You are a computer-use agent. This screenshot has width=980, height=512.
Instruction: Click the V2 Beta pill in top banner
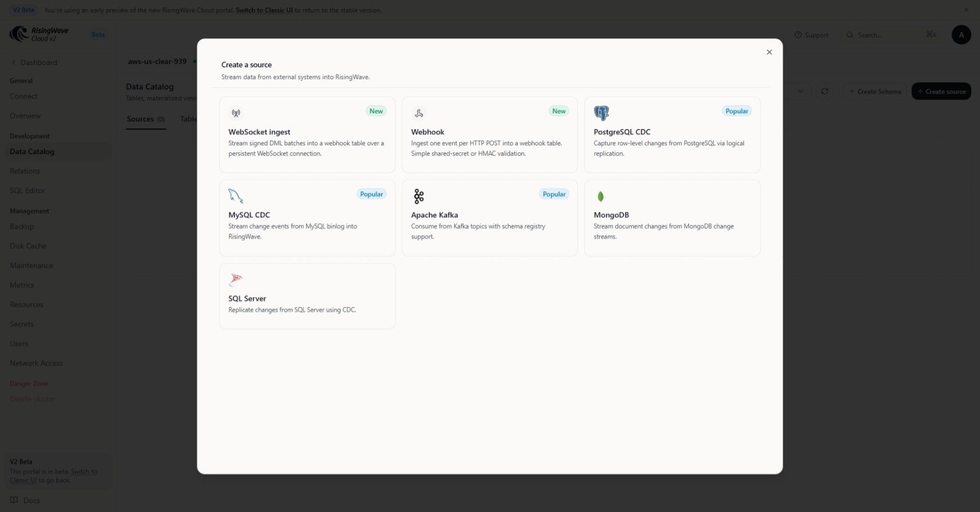tap(23, 10)
